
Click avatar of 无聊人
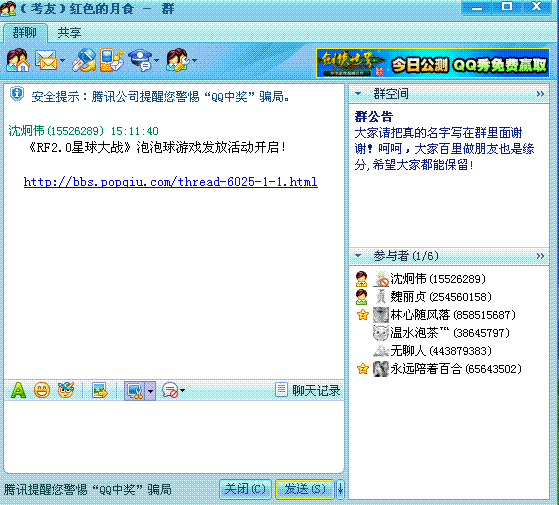[380, 351]
